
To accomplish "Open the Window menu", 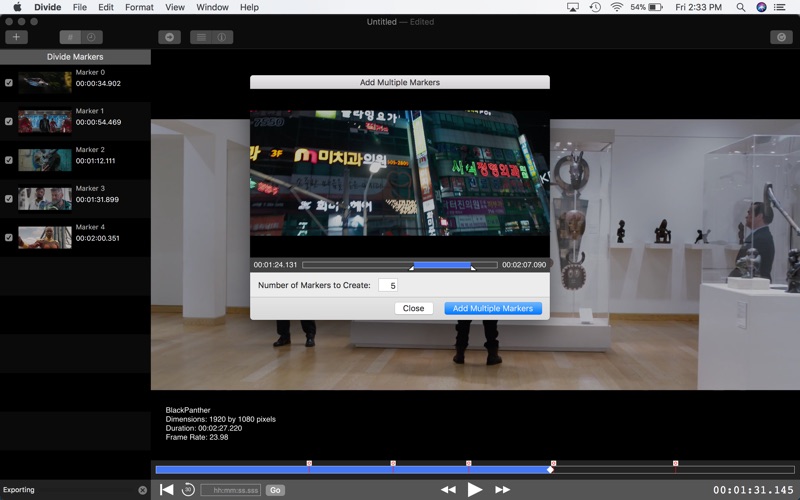I will (212, 7).
